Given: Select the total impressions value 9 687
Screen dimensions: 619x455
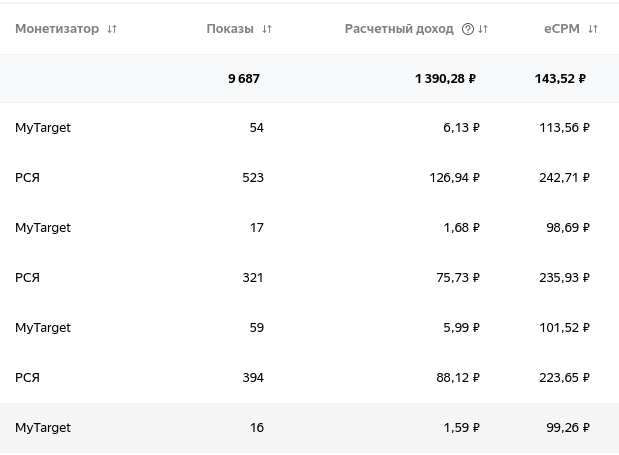Looking at the screenshot, I should [x=244, y=79].
